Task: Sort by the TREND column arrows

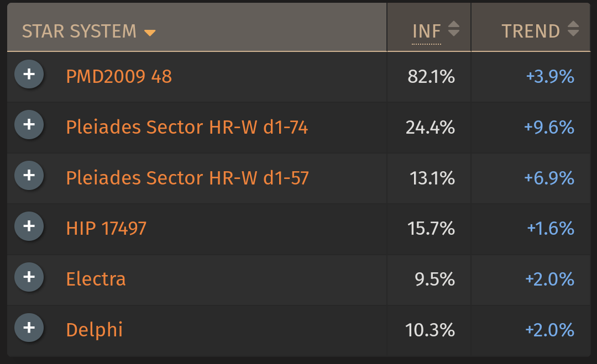Action: tap(573, 29)
